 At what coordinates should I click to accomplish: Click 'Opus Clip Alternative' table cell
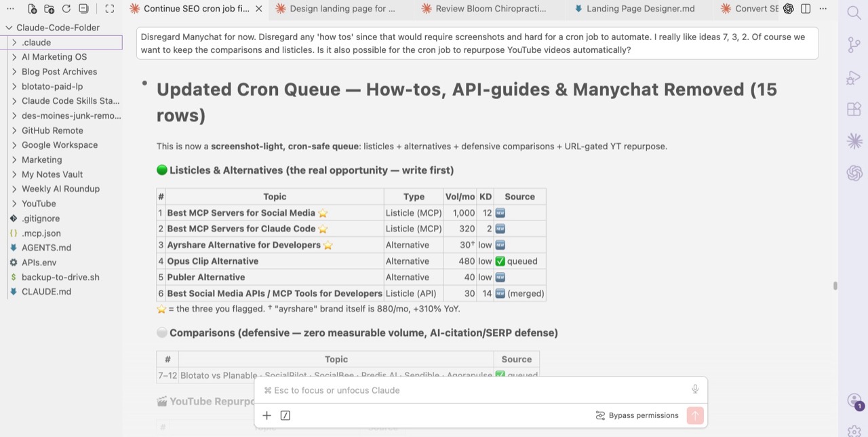tap(275, 261)
